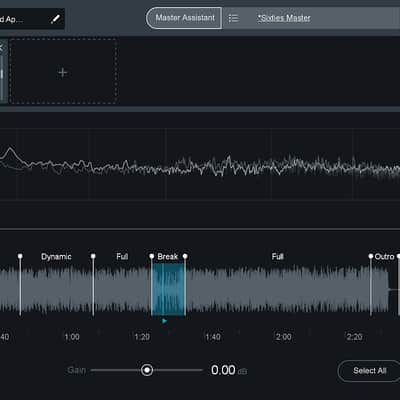Click the marker ending the Dynamic region
This screenshot has width=400, height=400.
(x=93, y=256)
